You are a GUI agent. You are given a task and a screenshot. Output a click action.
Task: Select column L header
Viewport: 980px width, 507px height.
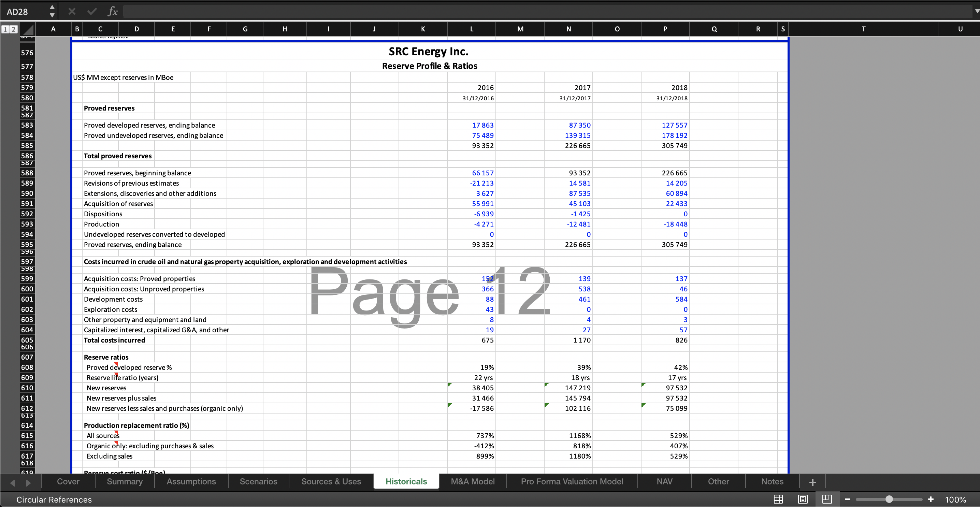click(x=471, y=29)
